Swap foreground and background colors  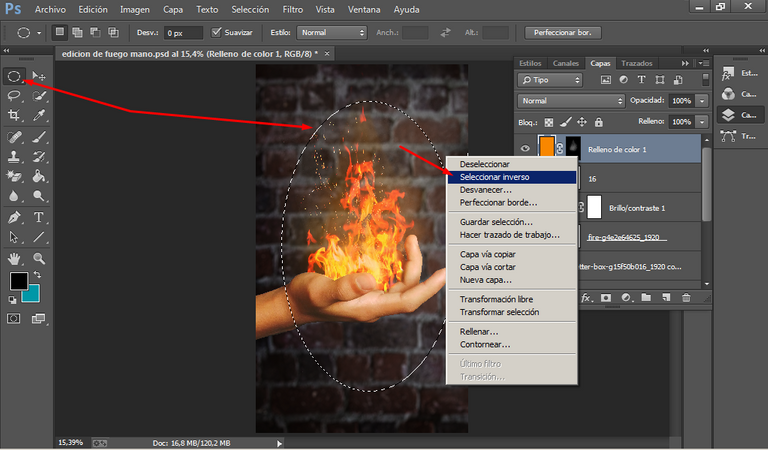(x=37, y=275)
